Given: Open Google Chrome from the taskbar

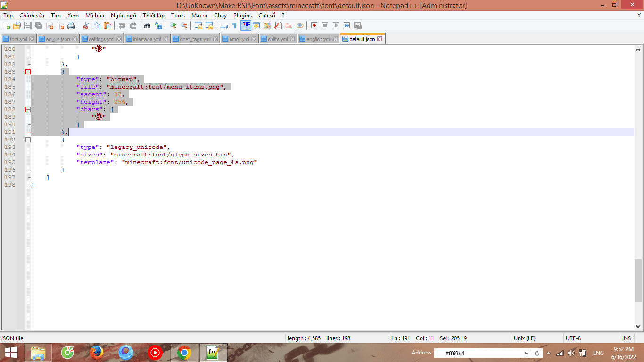Looking at the screenshot, I should (184, 353).
